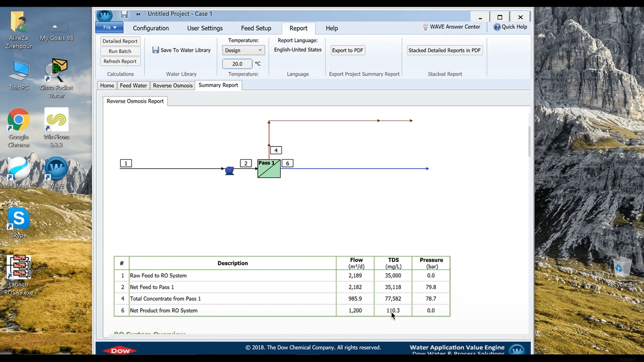Expand the Temperature Design dropdown
Image resolution: width=644 pixels, height=362 pixels.
pyautogui.click(x=244, y=50)
